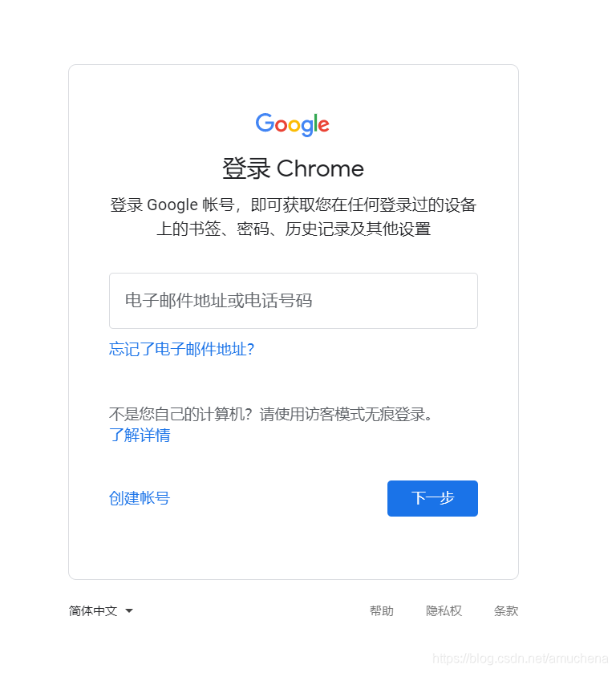Image resolution: width=616 pixels, height=673 pixels.
Task: Click the 请使用访客模式无痕登录 sentence
Action: click(346, 414)
